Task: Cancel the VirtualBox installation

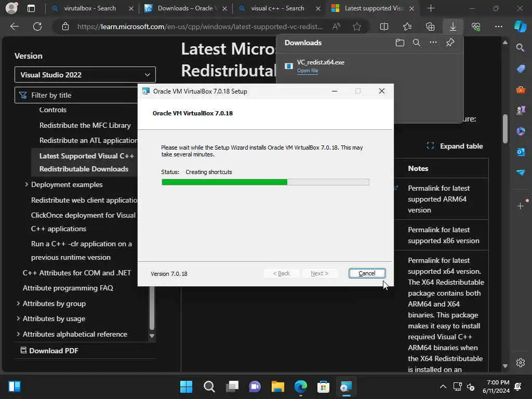Action: click(x=367, y=273)
